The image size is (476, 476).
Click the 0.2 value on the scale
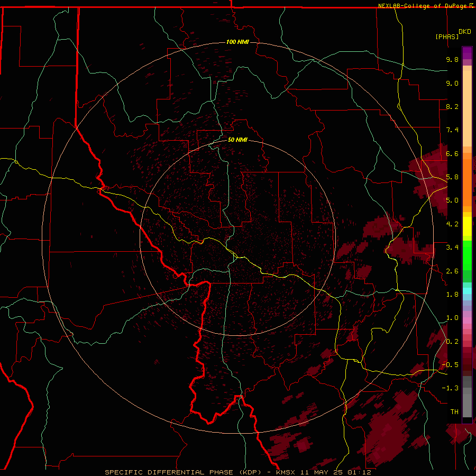pos(452,342)
